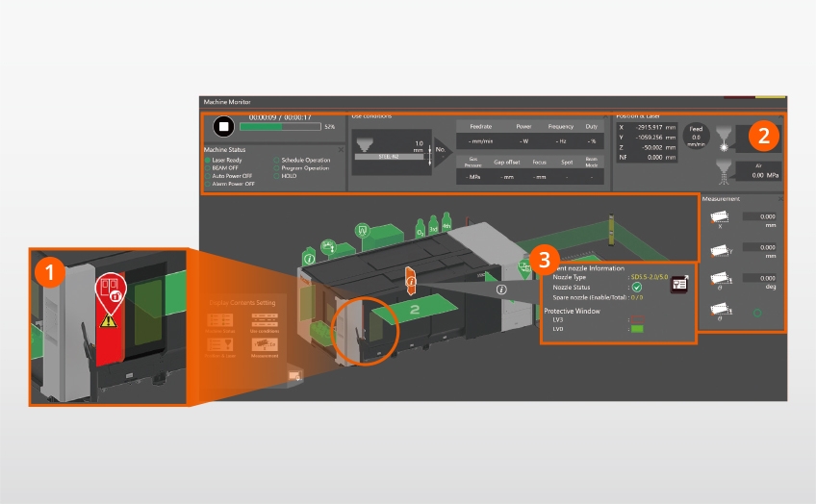
Task: Click the green processing progress bar
Action: pos(280,126)
